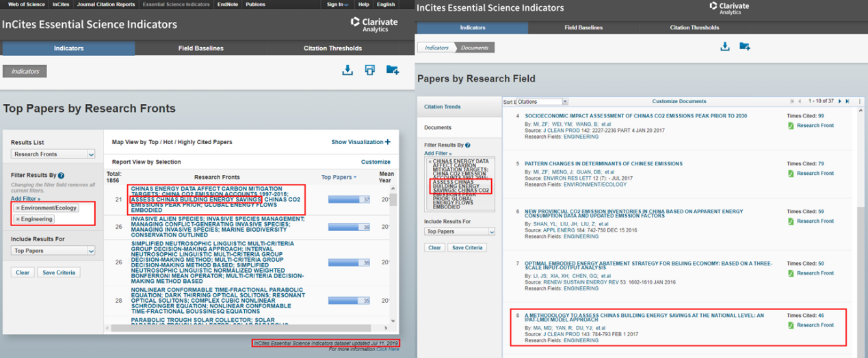Screen dimensions: 868x358
Task: Click the plus icon beside Show Visualization
Action: click(x=388, y=142)
